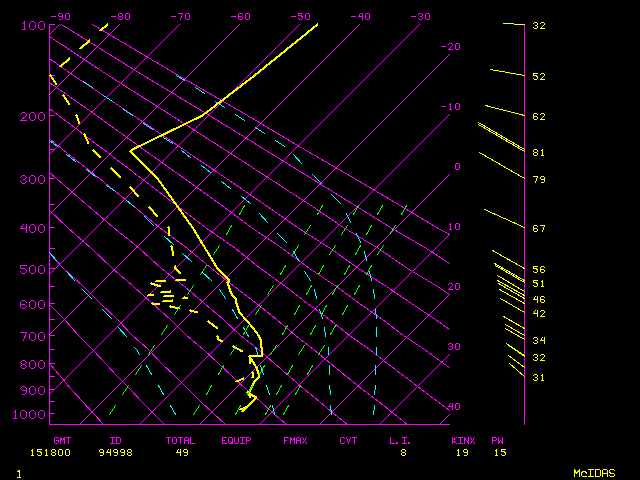Click the KINX value 19
Screen dimensions: 640x480
coord(461,452)
